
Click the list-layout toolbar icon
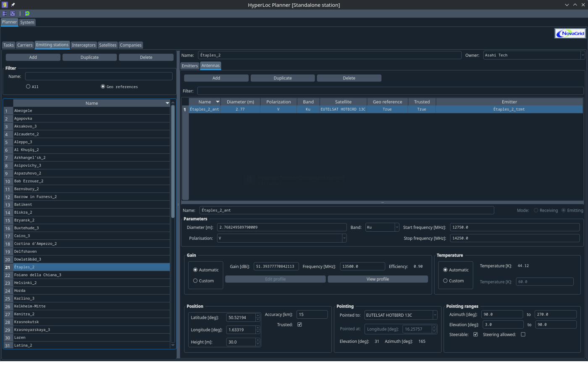pos(5,13)
